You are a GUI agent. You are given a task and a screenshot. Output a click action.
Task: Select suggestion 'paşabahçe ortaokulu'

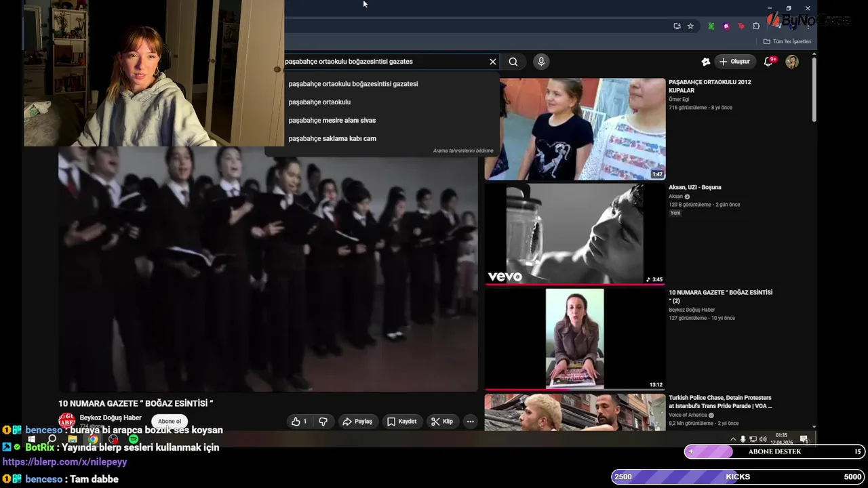click(319, 102)
